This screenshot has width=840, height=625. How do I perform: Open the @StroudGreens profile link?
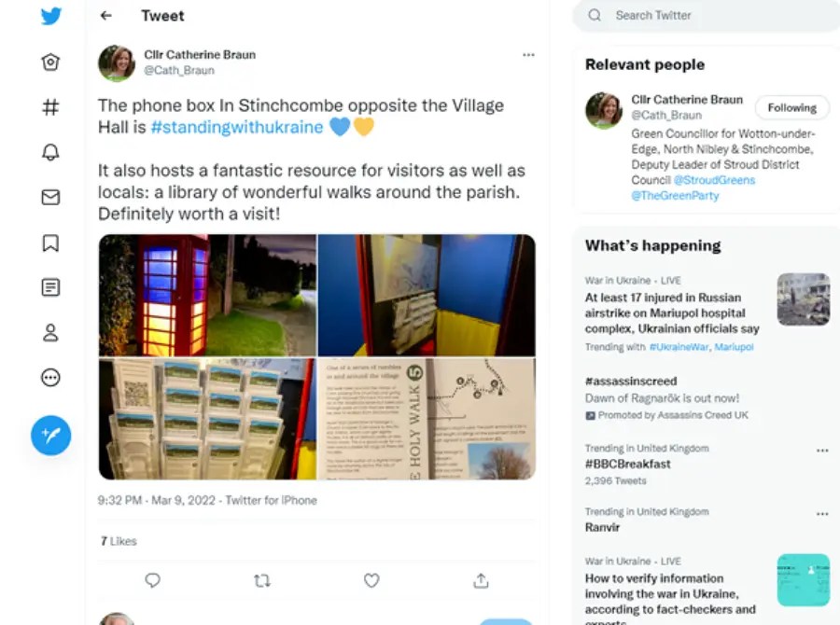tap(714, 180)
